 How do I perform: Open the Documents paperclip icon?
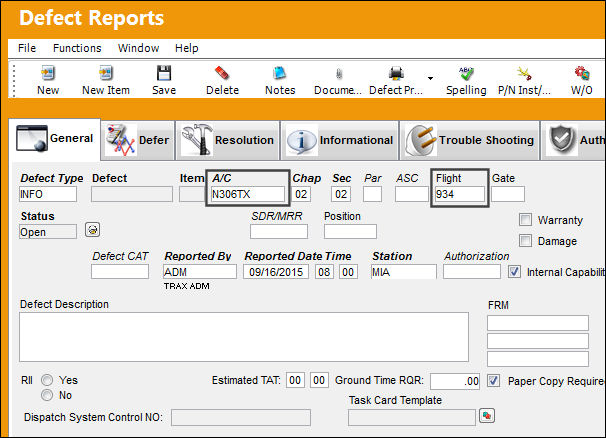[339, 73]
